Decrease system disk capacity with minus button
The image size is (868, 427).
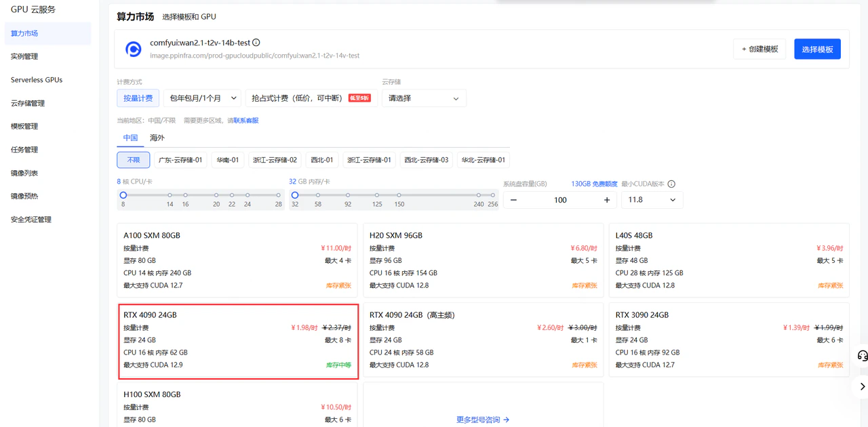(x=513, y=200)
